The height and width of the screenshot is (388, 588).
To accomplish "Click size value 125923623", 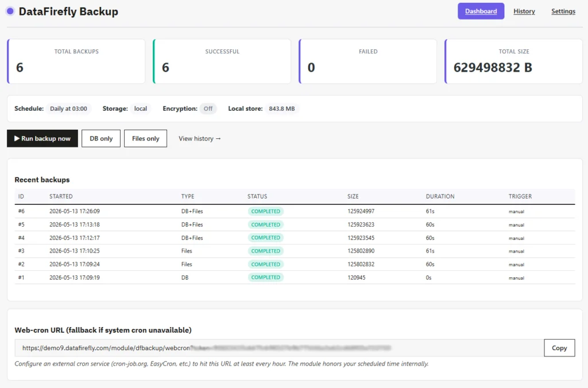I will (x=361, y=224).
